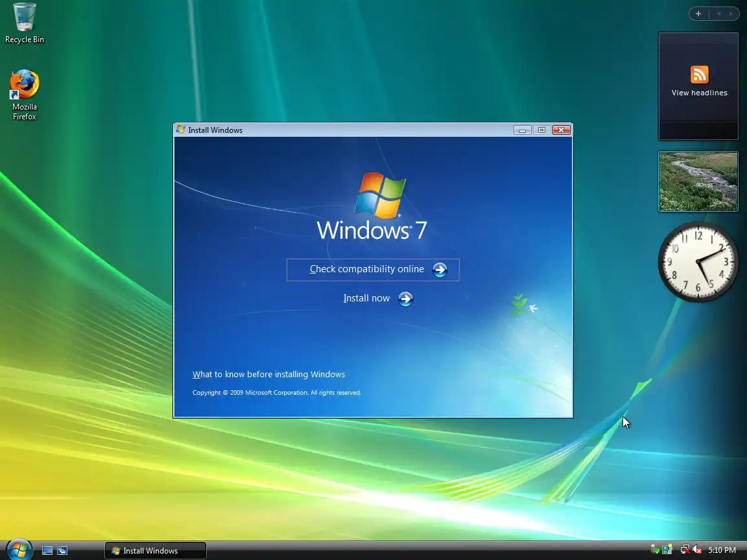Click the arrow icon next to Install now
Screen dimensions: 747x560
[x=405, y=299]
